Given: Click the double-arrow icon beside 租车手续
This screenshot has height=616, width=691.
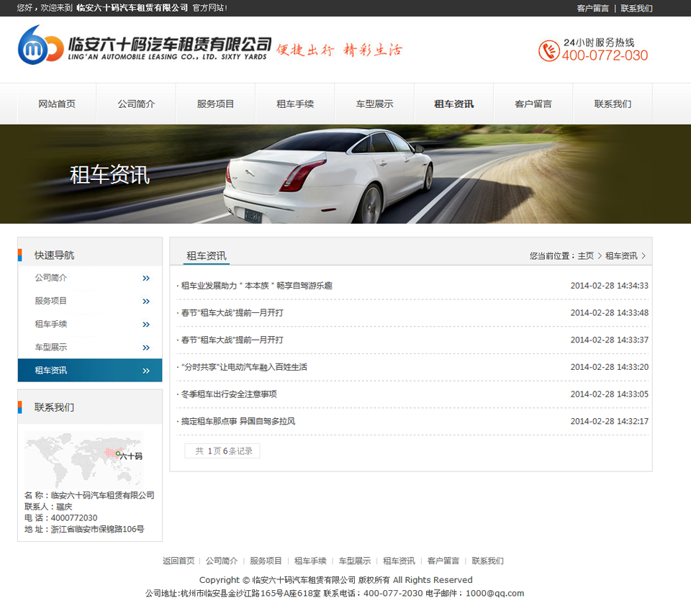Looking at the screenshot, I should pyautogui.click(x=146, y=325).
